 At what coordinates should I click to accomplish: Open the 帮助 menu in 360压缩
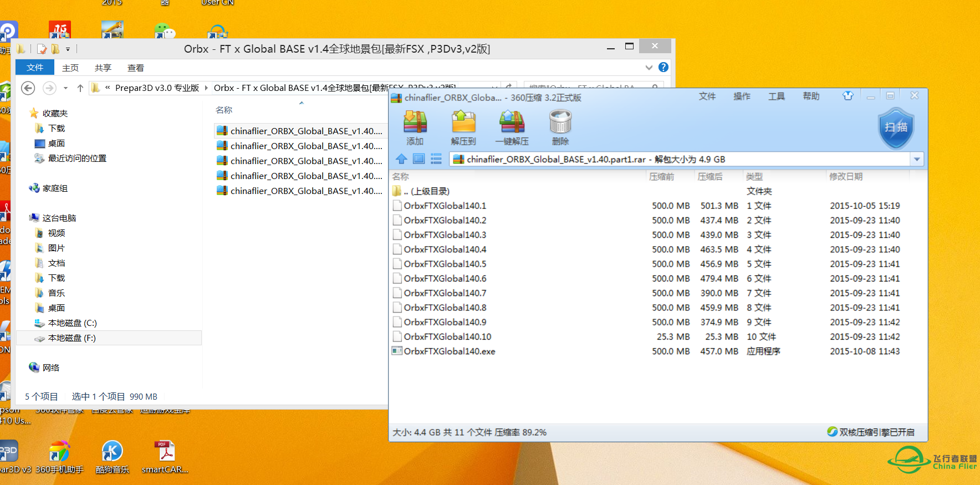tap(811, 96)
